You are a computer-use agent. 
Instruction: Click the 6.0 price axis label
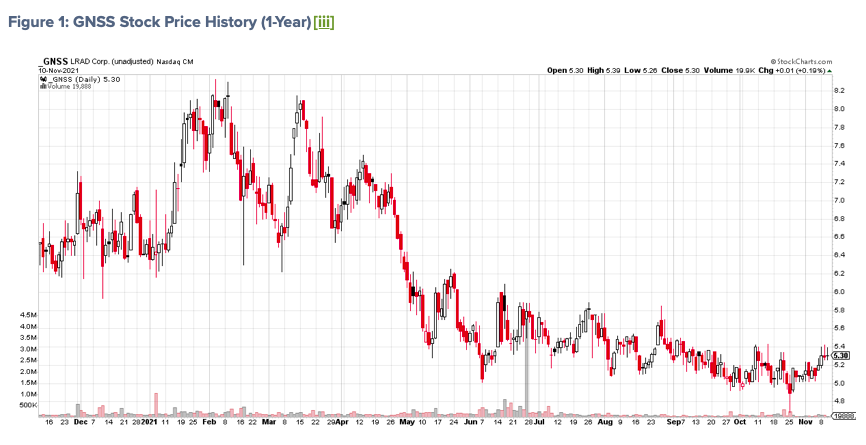[x=839, y=292]
